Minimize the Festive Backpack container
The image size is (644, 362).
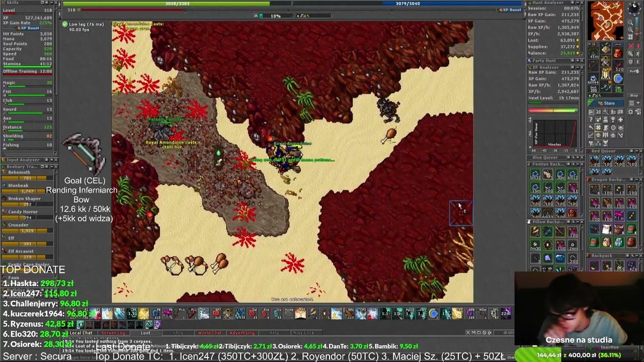pos(578,164)
